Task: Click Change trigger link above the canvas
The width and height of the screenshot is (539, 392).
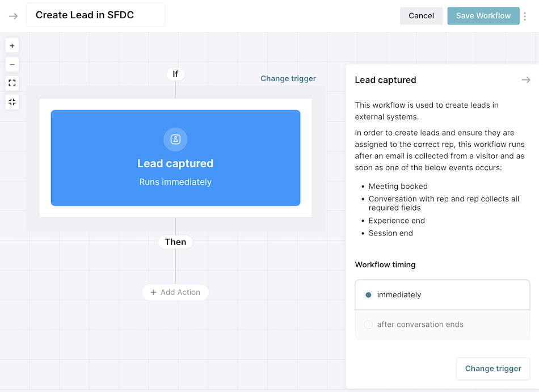Action: (x=288, y=79)
